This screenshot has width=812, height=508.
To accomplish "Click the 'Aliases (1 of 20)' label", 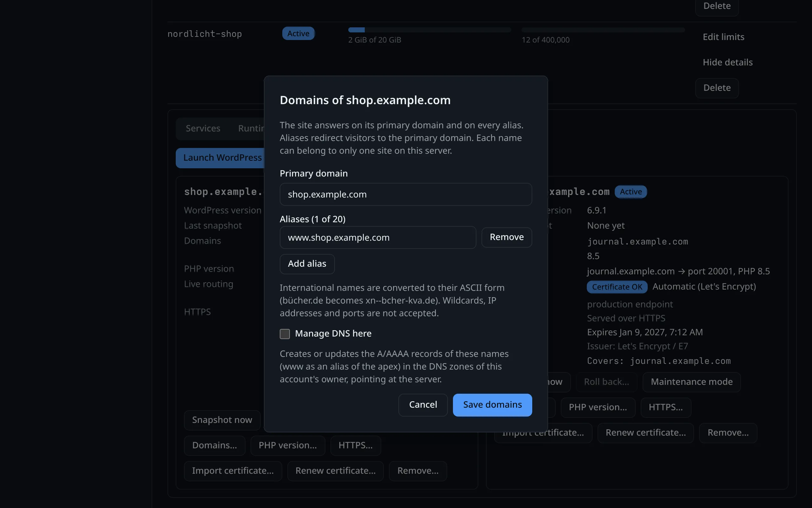I will tap(312, 219).
